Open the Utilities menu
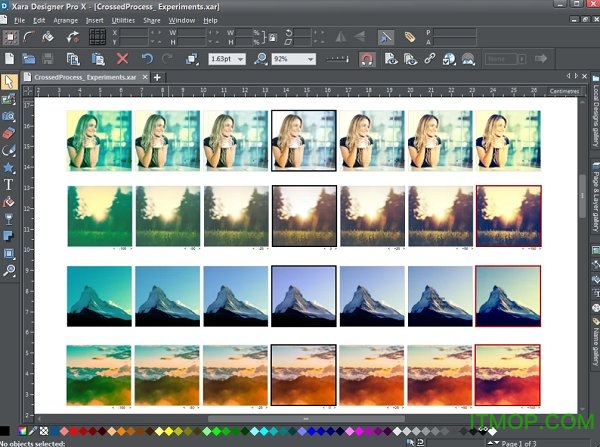The height and width of the screenshot is (447, 600). point(123,20)
